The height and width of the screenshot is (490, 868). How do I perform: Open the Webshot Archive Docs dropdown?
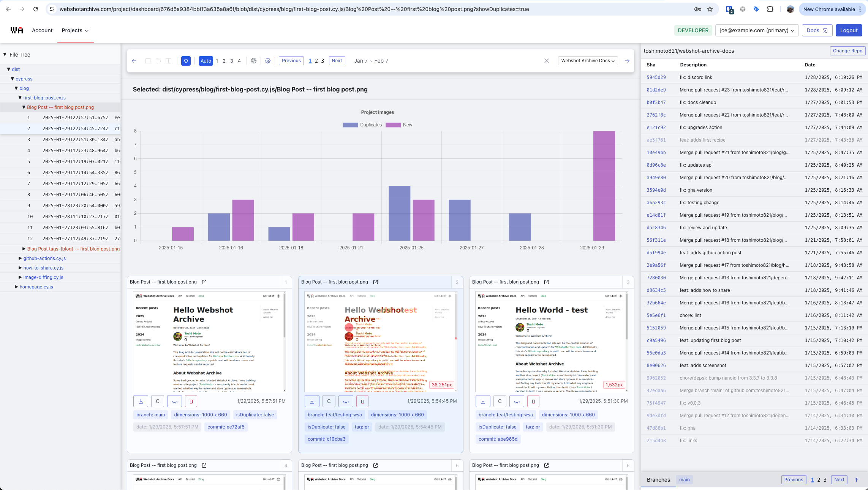pyautogui.click(x=587, y=61)
